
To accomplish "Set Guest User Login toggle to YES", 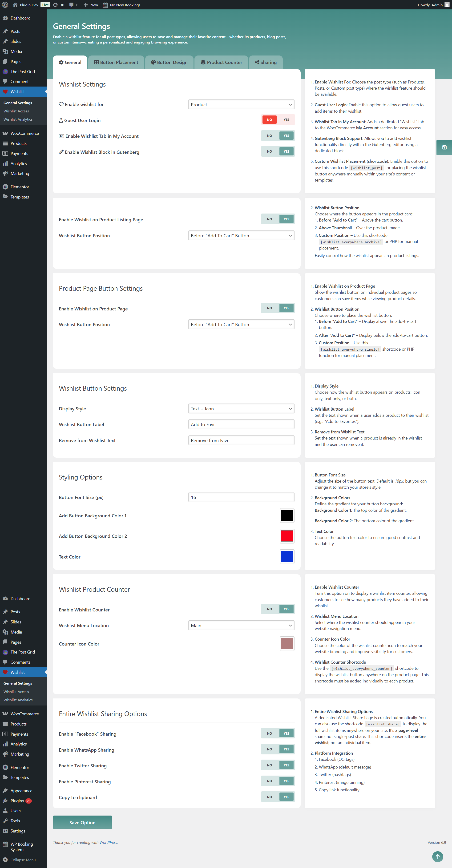I will [286, 120].
